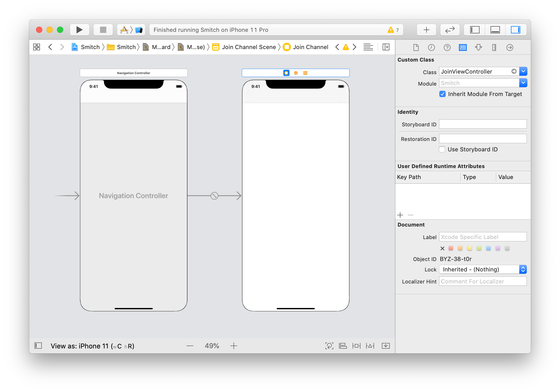Screen dimensions: 560x392
Task: Switch to the Quick Help inspector tab
Action: pyautogui.click(x=447, y=47)
